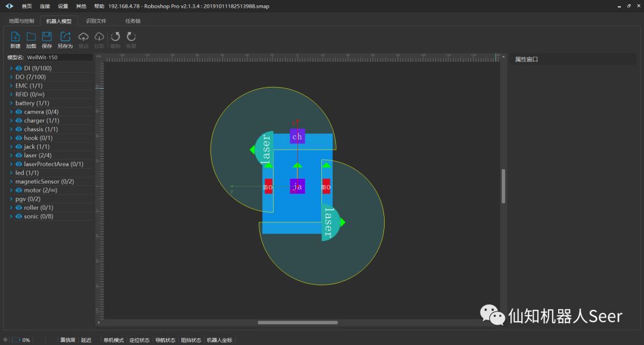Click the 推送 (Push) cloud upload icon
The image size is (644, 345).
click(x=83, y=37)
